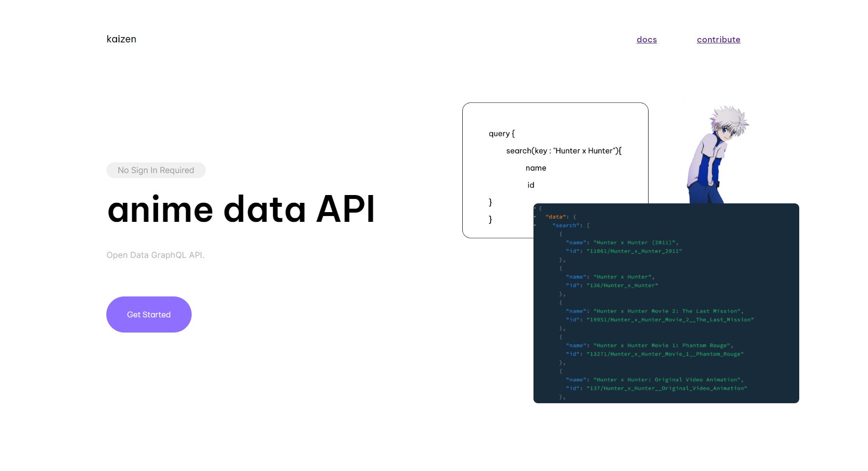868x471 pixels.
Task: Click "Hunter x Hunter: Original Video Animation" name
Action: 667,380
